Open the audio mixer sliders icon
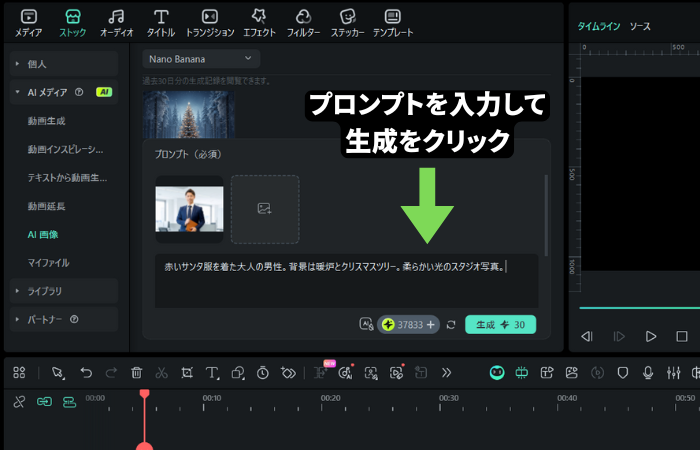 [674, 372]
